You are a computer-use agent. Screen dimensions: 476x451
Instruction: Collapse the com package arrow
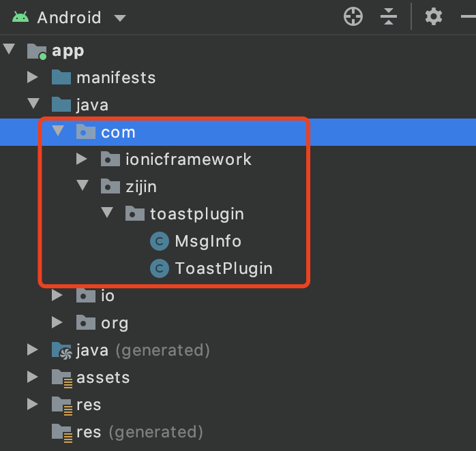click(x=57, y=131)
